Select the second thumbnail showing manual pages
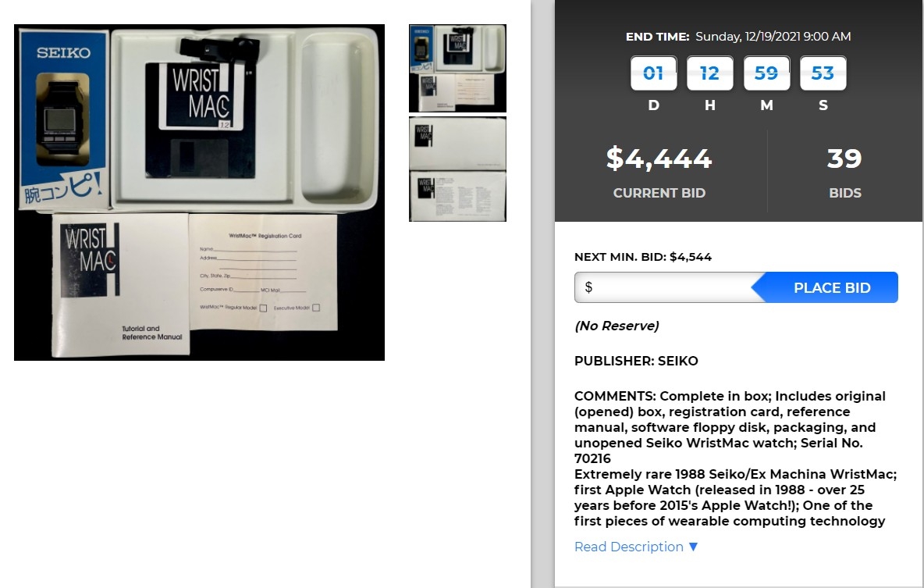This screenshot has width=924, height=588. (457, 169)
